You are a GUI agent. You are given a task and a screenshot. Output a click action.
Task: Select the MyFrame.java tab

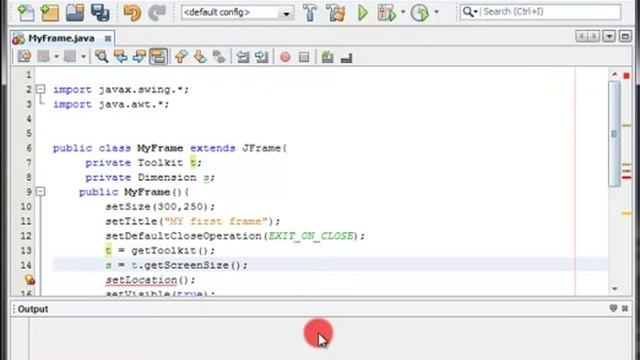tap(61, 38)
